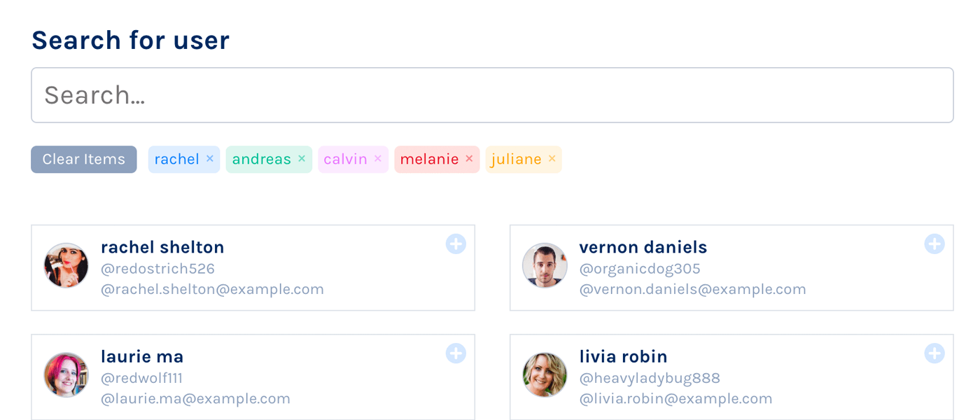Add laurie ma with plus icon

(456, 353)
